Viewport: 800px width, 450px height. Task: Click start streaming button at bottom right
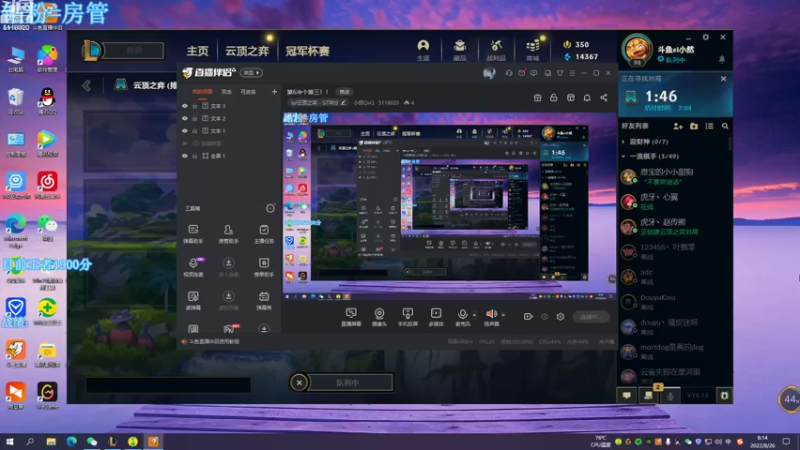tap(591, 317)
